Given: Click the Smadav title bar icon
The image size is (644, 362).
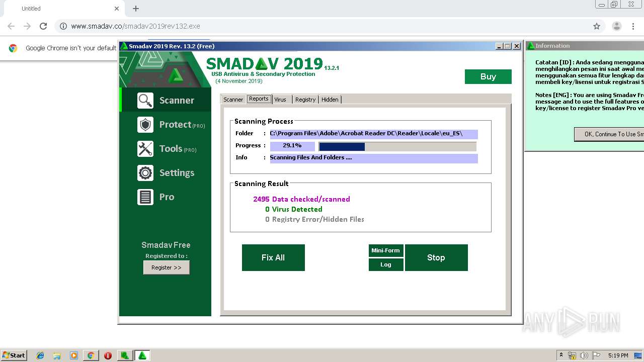Looking at the screenshot, I should tap(124, 46).
